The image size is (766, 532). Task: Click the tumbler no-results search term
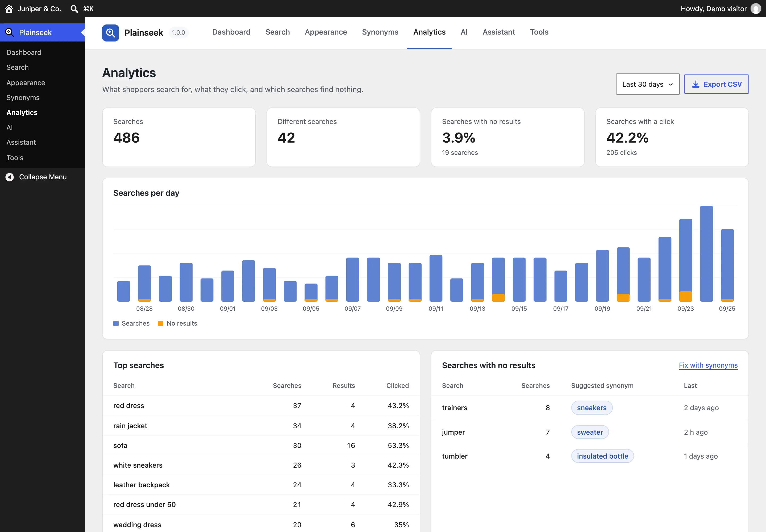click(455, 456)
